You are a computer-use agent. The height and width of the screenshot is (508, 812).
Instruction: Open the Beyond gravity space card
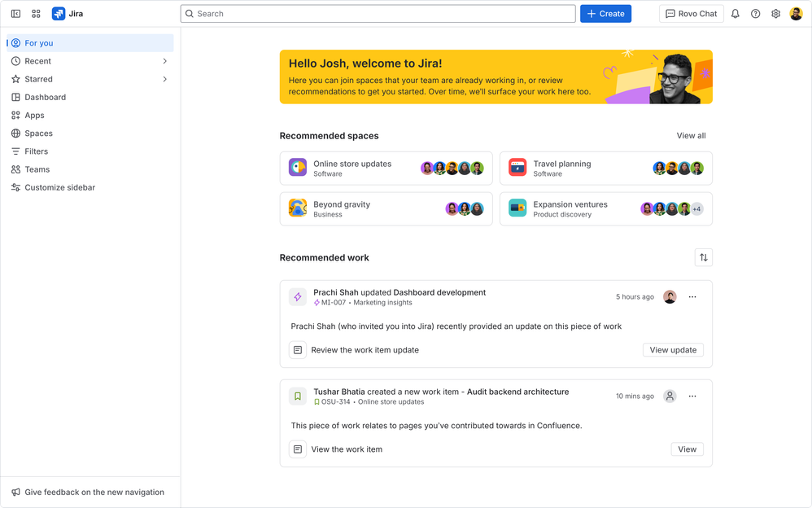386,209
